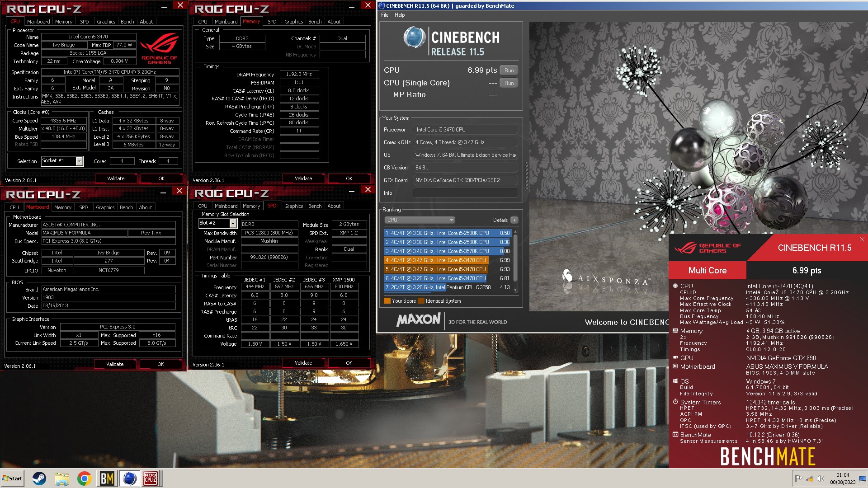Click OK in the CPU-Z CPU window
Viewport: 868px width, 488px height.
click(x=161, y=178)
